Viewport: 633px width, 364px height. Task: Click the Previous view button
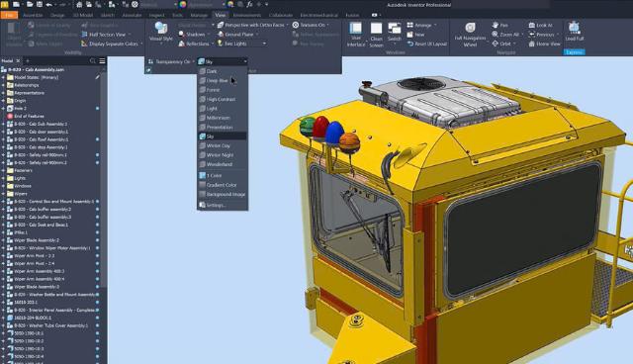pyautogui.click(x=542, y=35)
